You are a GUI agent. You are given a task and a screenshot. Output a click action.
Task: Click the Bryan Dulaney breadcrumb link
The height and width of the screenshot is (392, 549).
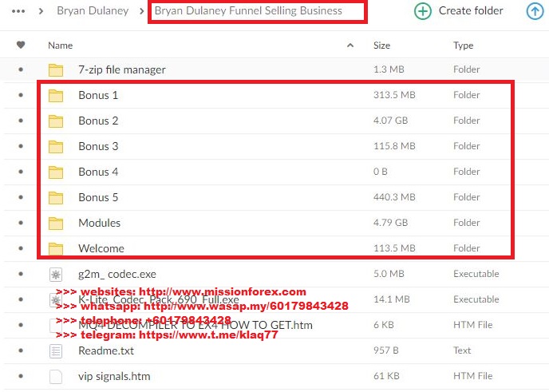point(93,11)
